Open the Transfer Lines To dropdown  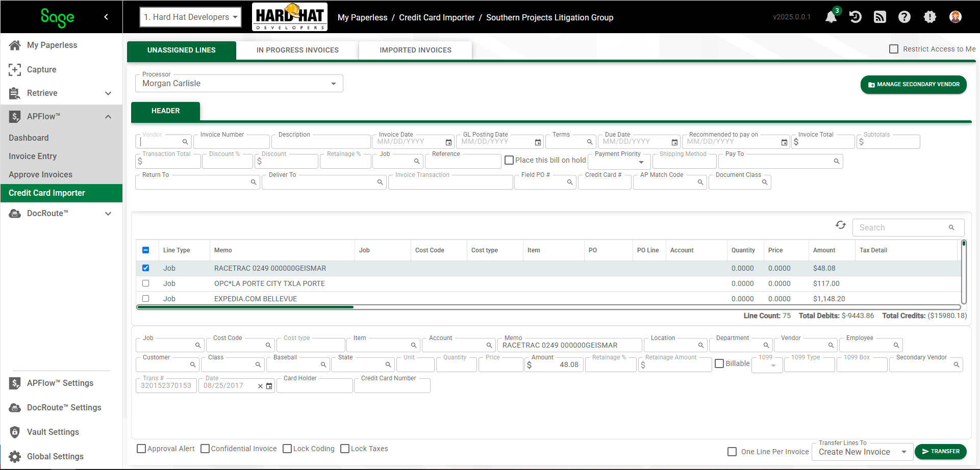pyautogui.click(x=862, y=452)
